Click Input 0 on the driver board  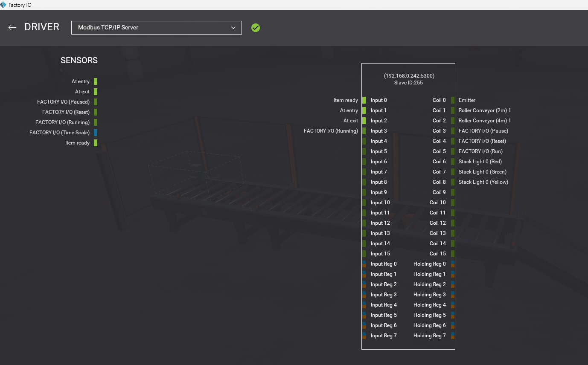pyautogui.click(x=379, y=100)
